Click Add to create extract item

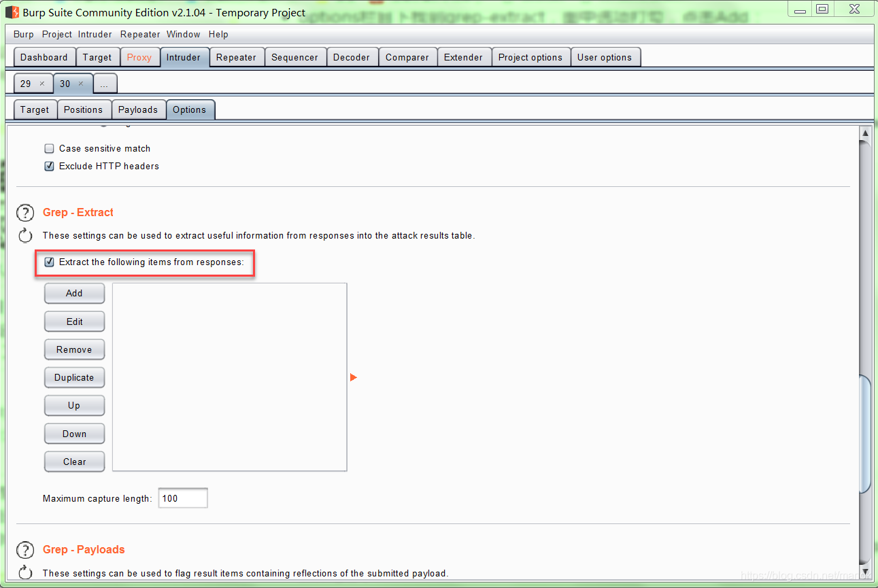(74, 294)
